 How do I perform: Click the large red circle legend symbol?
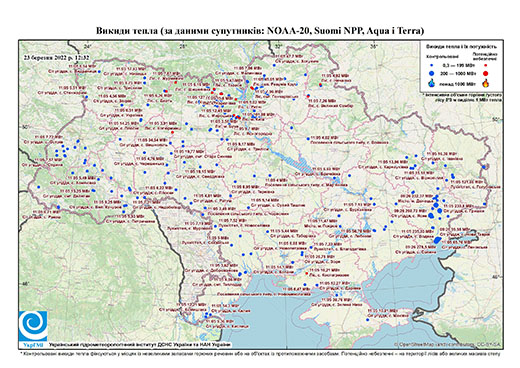tap(485, 73)
